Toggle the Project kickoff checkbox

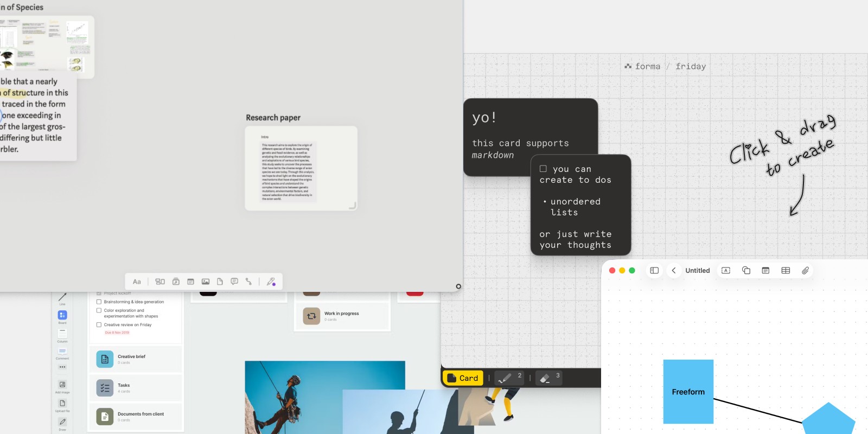[x=99, y=293]
